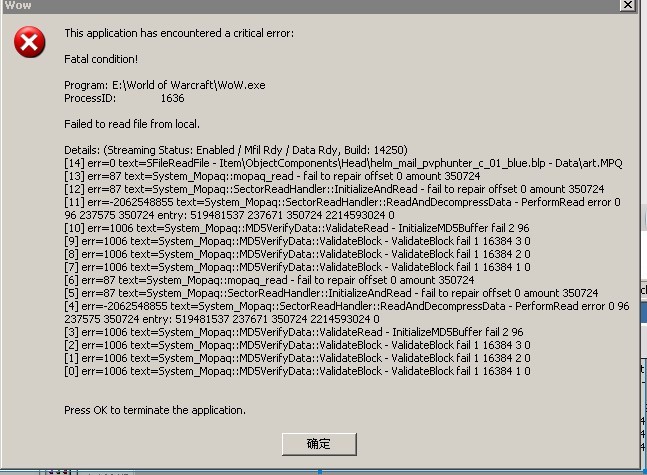Click the ProcessID 1636 line
Viewport: 647px width, 475px height.
click(124, 98)
